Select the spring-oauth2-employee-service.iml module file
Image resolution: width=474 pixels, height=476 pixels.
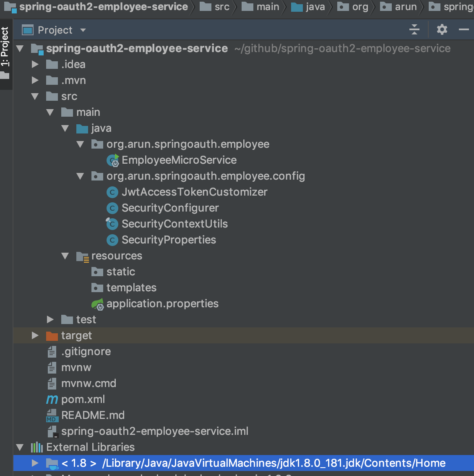tap(155, 431)
